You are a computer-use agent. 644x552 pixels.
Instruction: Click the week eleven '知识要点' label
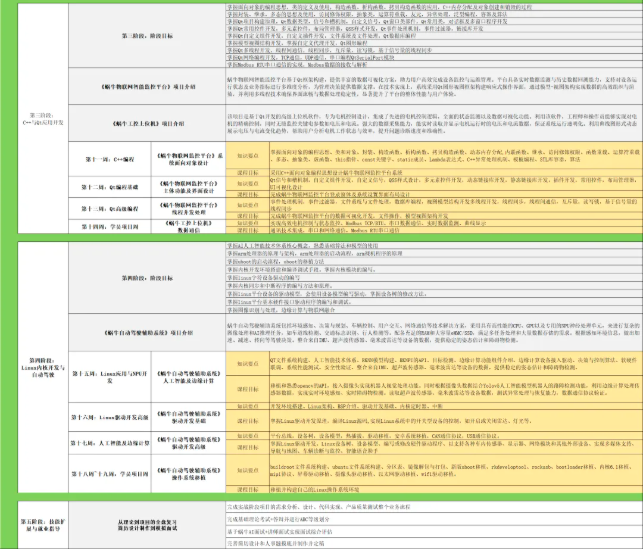pyautogui.click(x=248, y=156)
